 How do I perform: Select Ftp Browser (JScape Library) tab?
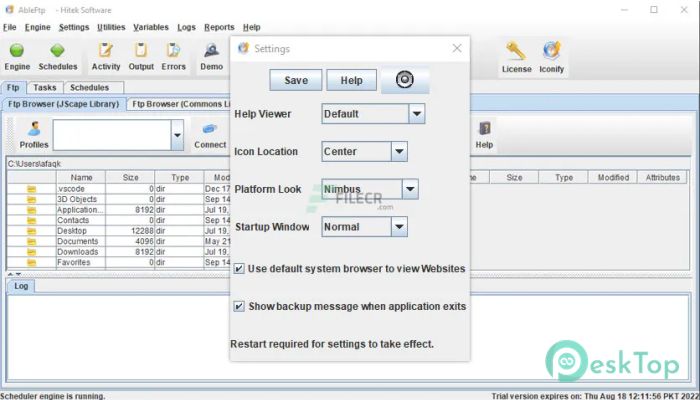pyautogui.click(x=63, y=104)
